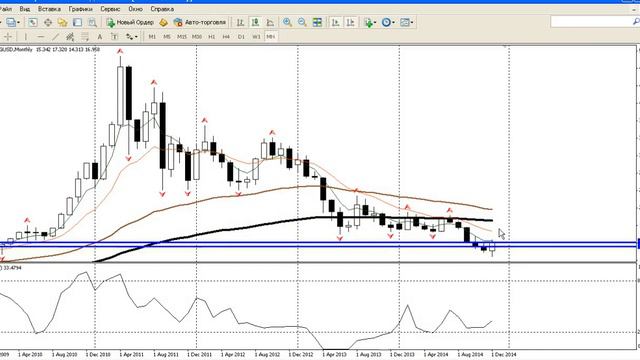Switch to M1 timeframe

152,37
